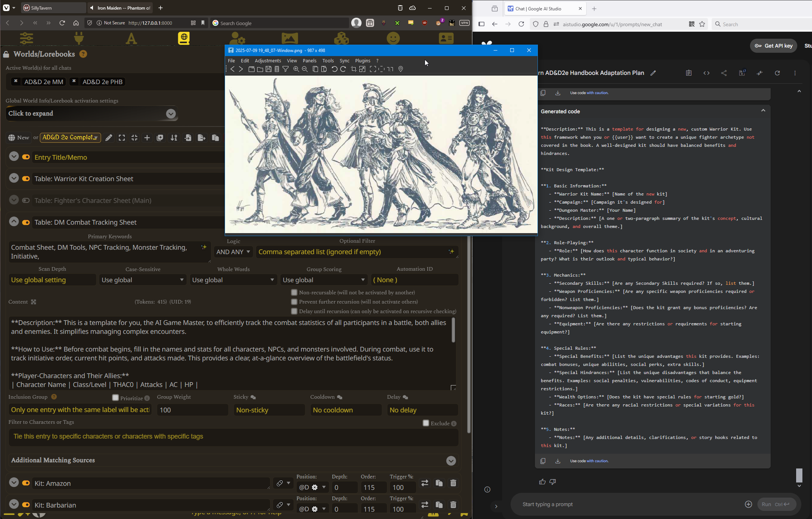812x519 pixels.
Task: Click the filter funnel icon in image viewer
Action: click(286, 69)
